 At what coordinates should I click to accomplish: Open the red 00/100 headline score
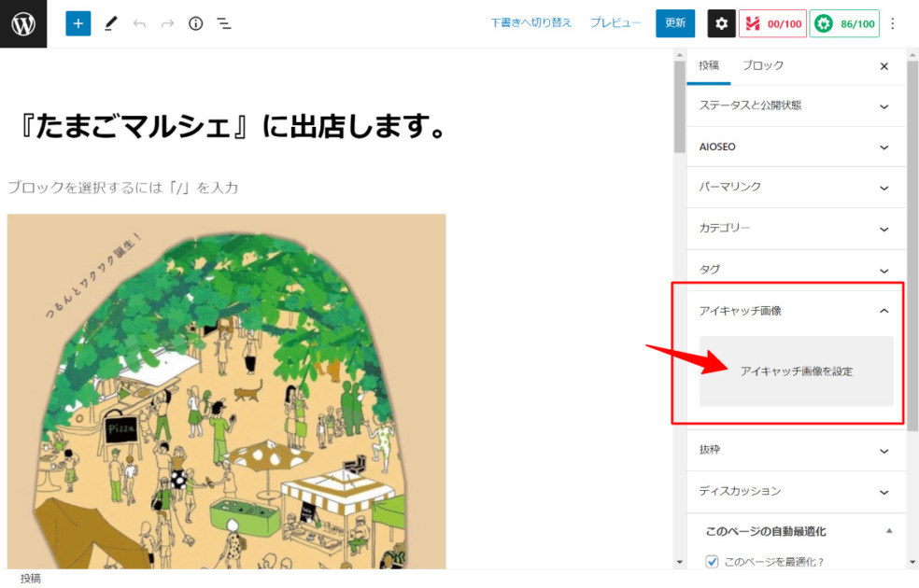click(772, 23)
